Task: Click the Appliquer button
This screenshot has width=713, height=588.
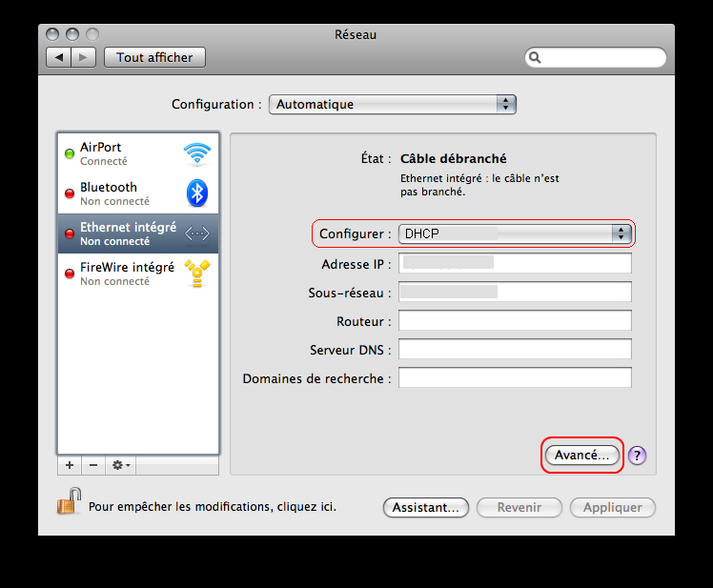Action: click(613, 507)
